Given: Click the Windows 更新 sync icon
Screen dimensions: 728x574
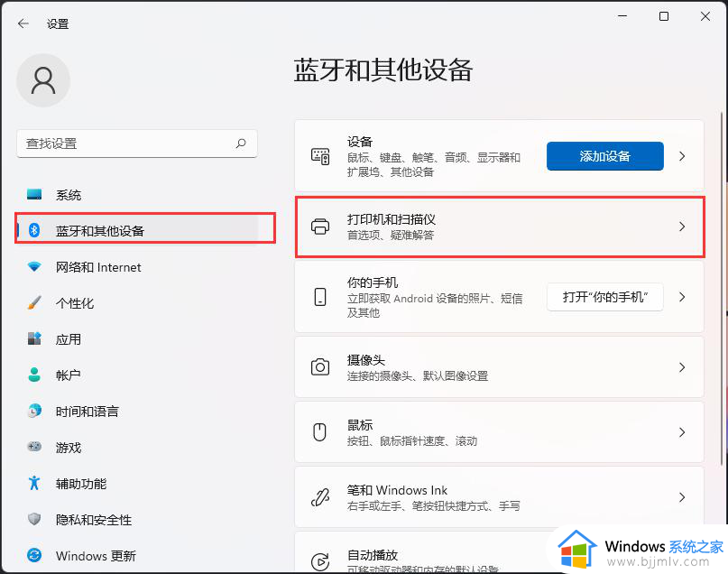Looking at the screenshot, I should coord(34,555).
